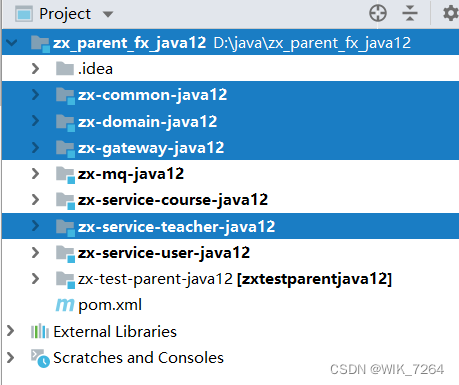Click the locate/scroll-from-source crosshair icon

coord(378,14)
